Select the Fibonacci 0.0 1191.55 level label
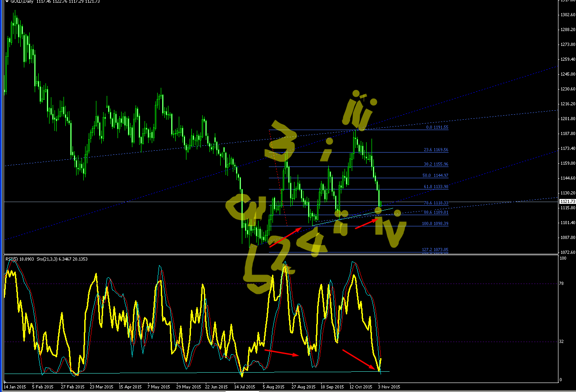 click(437, 127)
